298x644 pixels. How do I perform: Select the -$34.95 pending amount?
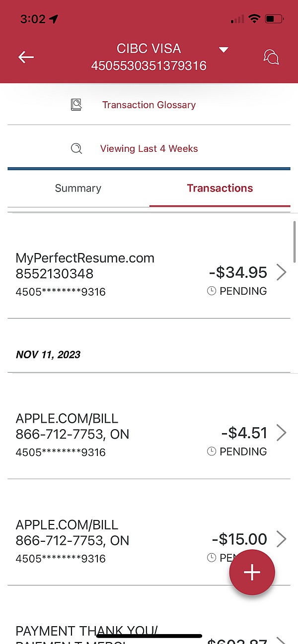(x=238, y=272)
